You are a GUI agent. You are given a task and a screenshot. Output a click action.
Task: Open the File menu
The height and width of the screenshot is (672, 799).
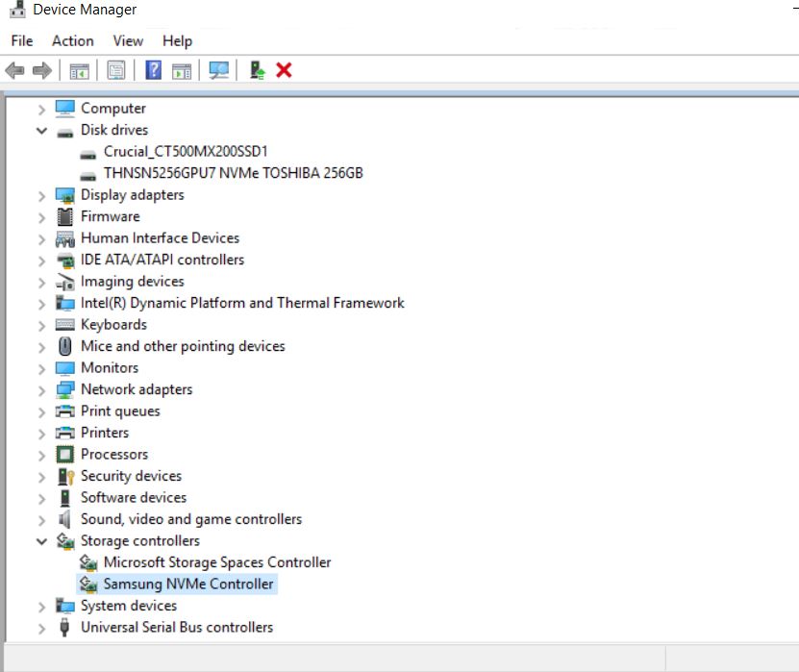[22, 40]
